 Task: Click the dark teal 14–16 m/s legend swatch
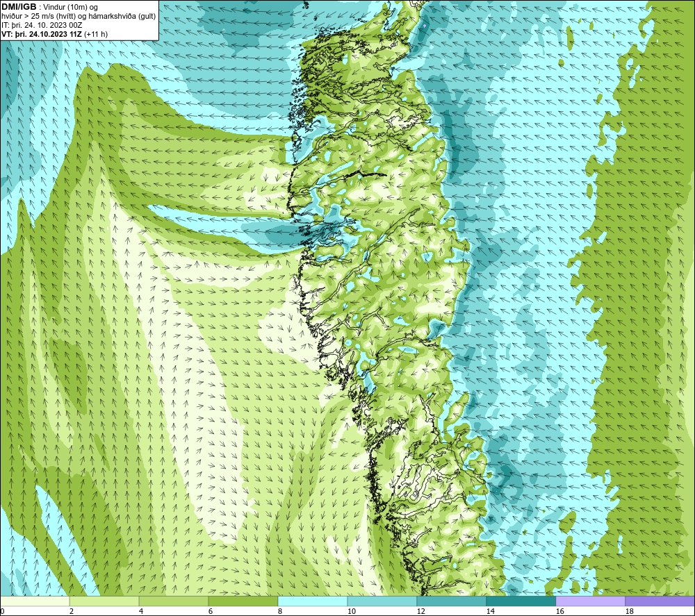click(x=521, y=601)
